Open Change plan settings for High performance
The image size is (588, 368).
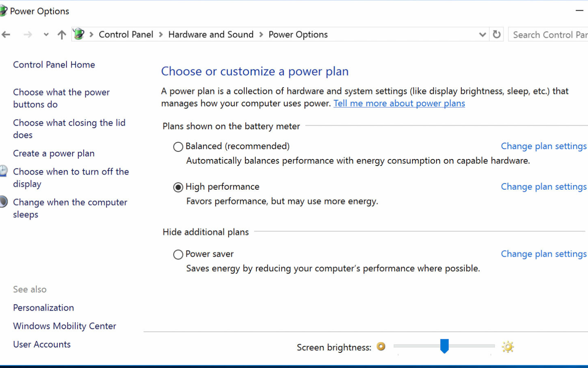click(543, 187)
